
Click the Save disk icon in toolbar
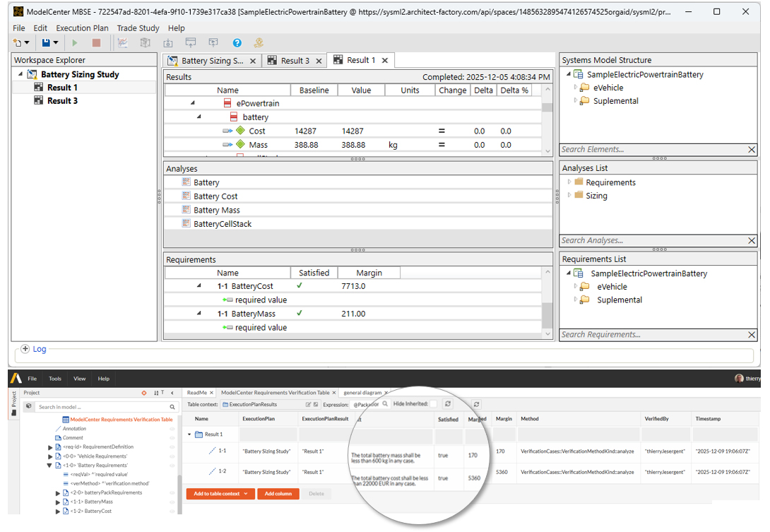(46, 44)
